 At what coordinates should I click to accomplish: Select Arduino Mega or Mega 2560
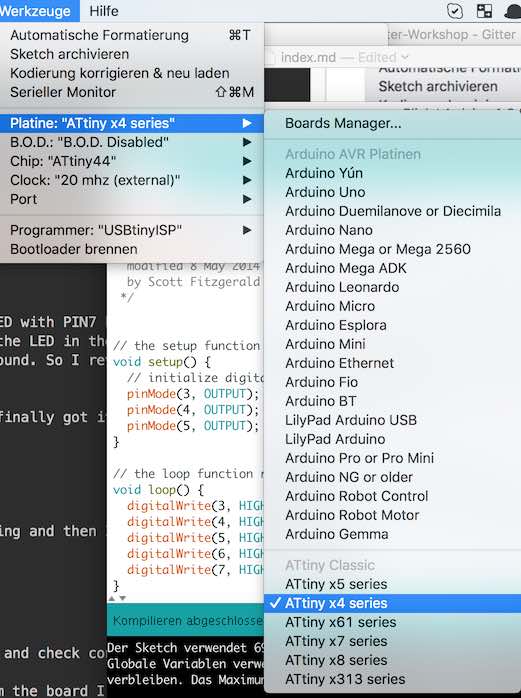[x=392, y=249]
